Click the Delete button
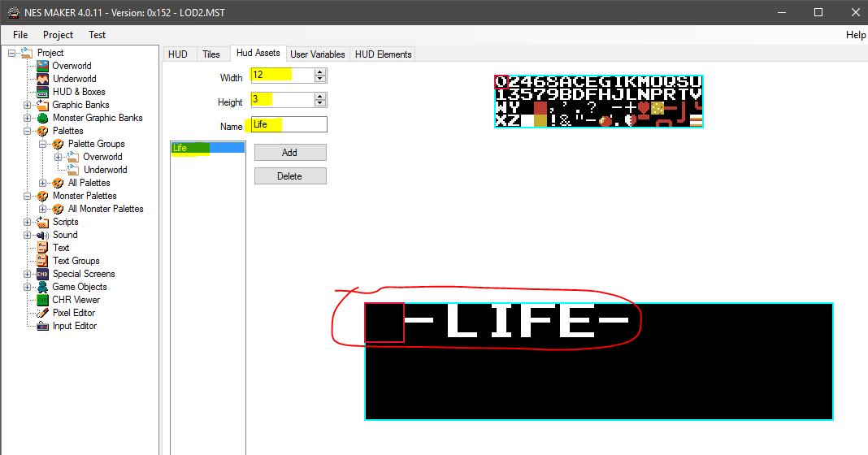This screenshot has height=455, width=868. 290,176
